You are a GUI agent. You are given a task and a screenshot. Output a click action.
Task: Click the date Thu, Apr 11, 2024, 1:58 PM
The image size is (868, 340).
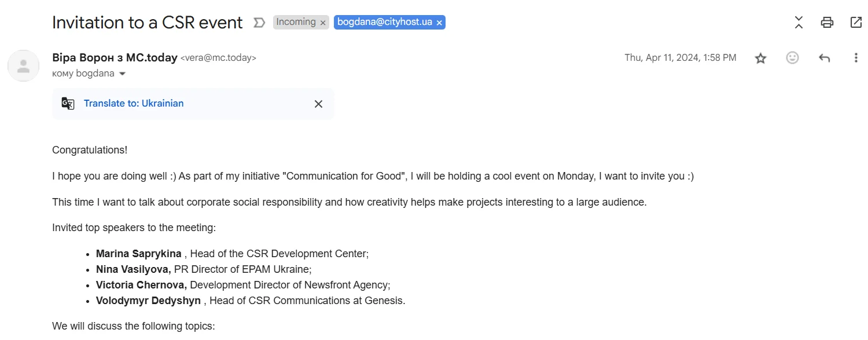(681, 58)
